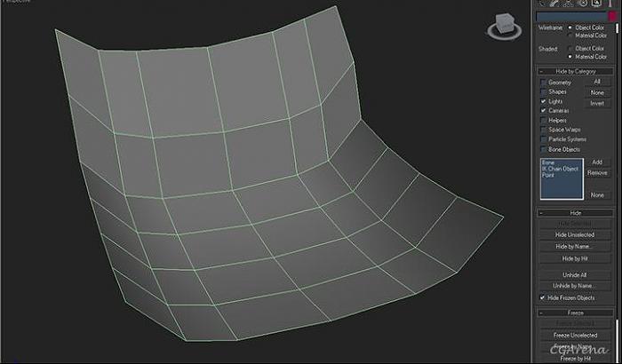
Task: Tick the Space Warps checkbox
Action: (543, 130)
